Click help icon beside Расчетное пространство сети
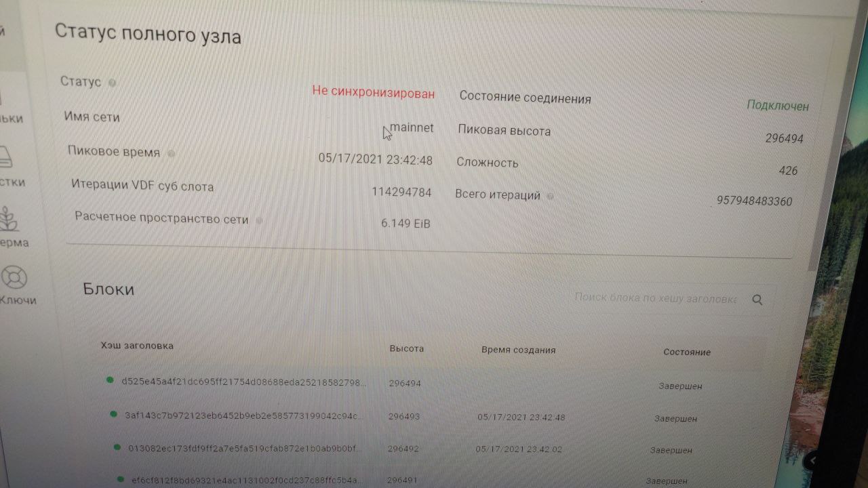 click(259, 220)
